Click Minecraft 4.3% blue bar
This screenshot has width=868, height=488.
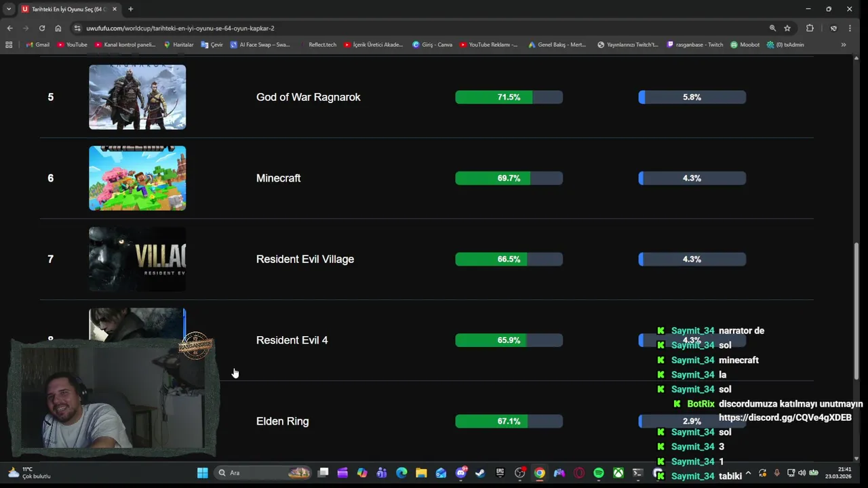(x=692, y=178)
